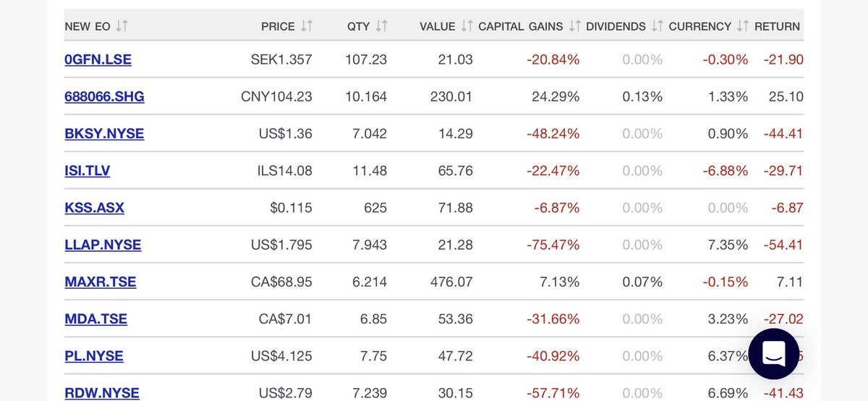Click the quantity 107.23
Image resolution: width=868 pixels, height=401 pixels.
coord(367,59)
